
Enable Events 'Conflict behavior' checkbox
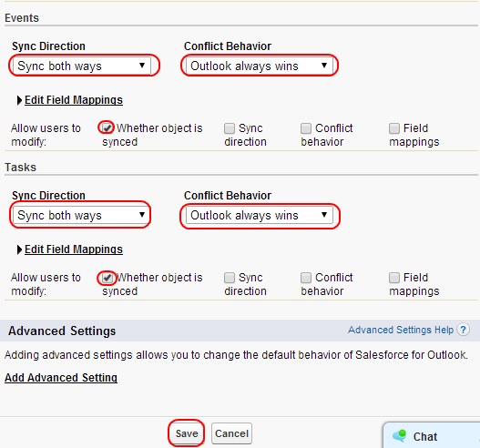[306, 128]
